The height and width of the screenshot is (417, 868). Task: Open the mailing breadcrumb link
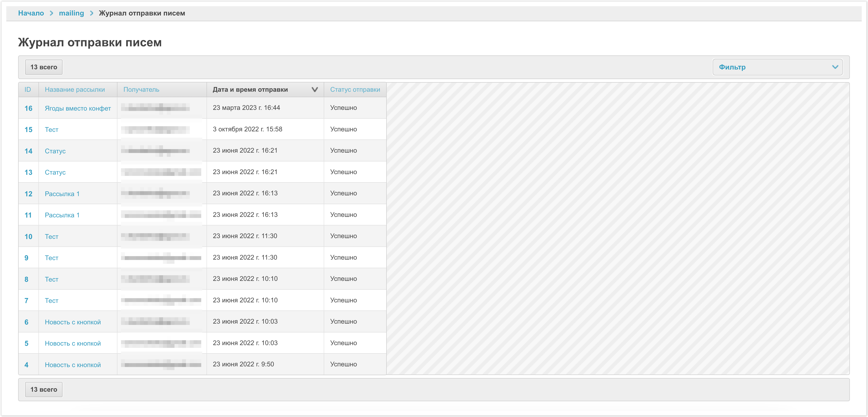pyautogui.click(x=71, y=13)
